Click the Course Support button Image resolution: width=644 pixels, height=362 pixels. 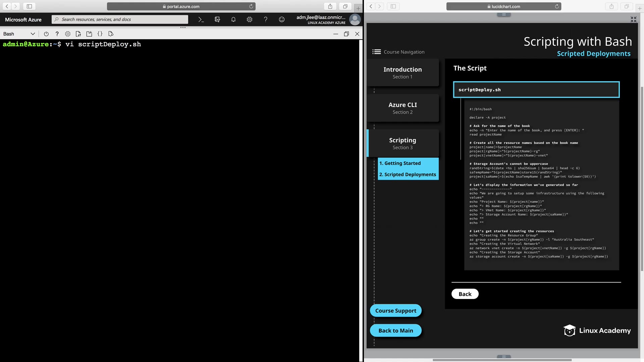[x=395, y=311]
